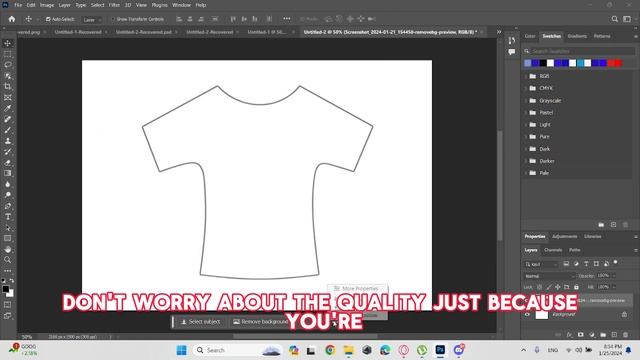This screenshot has height=360, width=640.
Task: Delete layer using trash icon
Action: 625,335
